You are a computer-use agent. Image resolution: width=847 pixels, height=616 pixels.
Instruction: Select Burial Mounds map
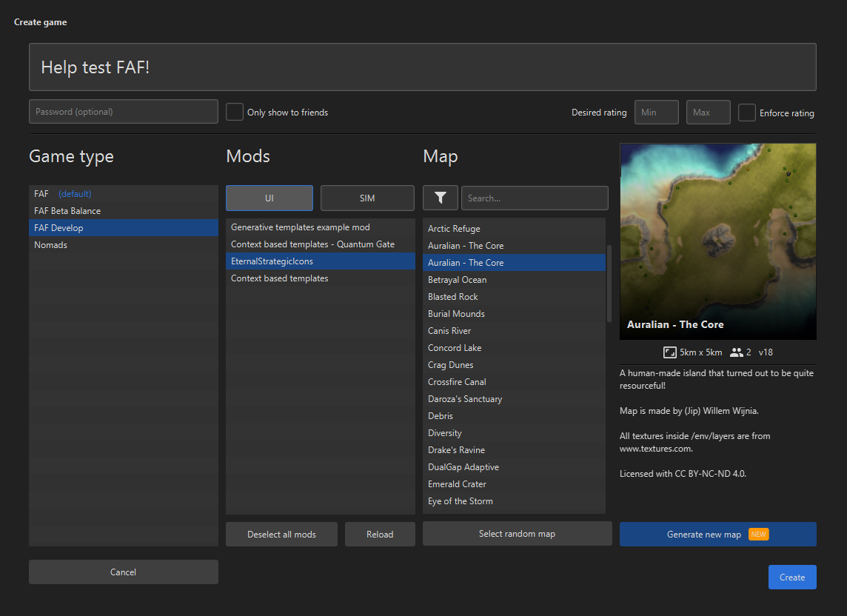pos(515,313)
